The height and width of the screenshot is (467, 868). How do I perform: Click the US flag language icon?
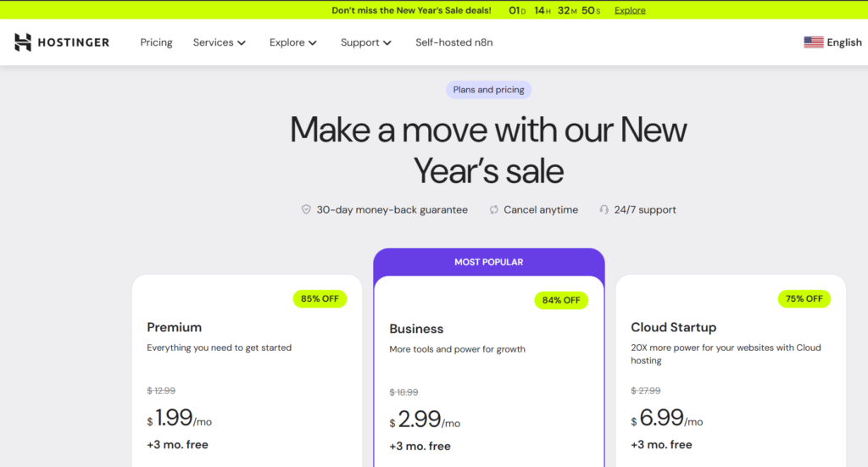click(x=813, y=42)
